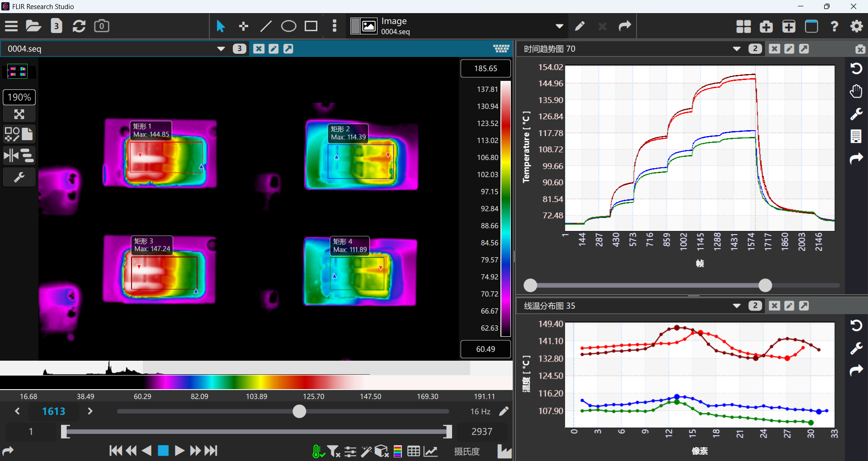Viewport: 868px width, 461px height.
Task: Toggle the thermometer temperature check icon
Action: tap(318, 451)
